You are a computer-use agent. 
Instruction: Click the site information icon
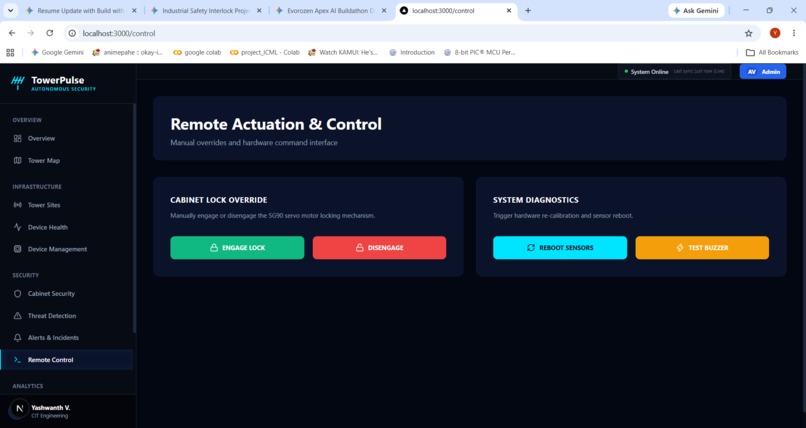point(72,33)
